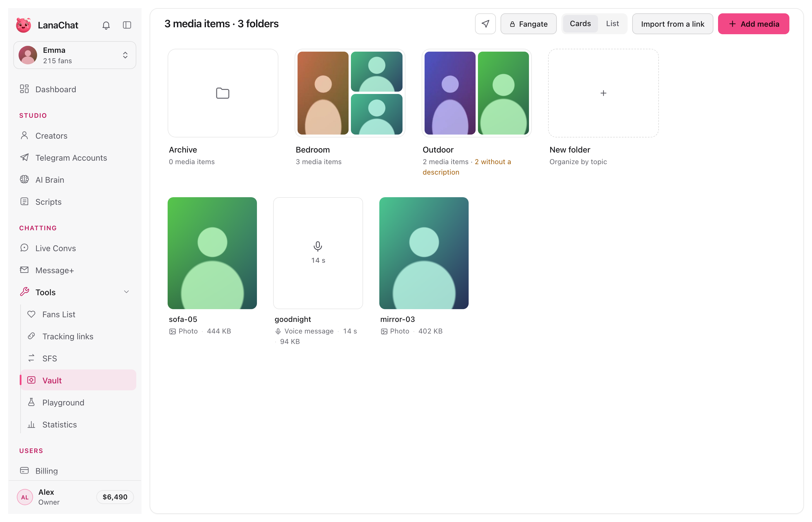
Task: Open SFS tool
Action: tap(78, 358)
